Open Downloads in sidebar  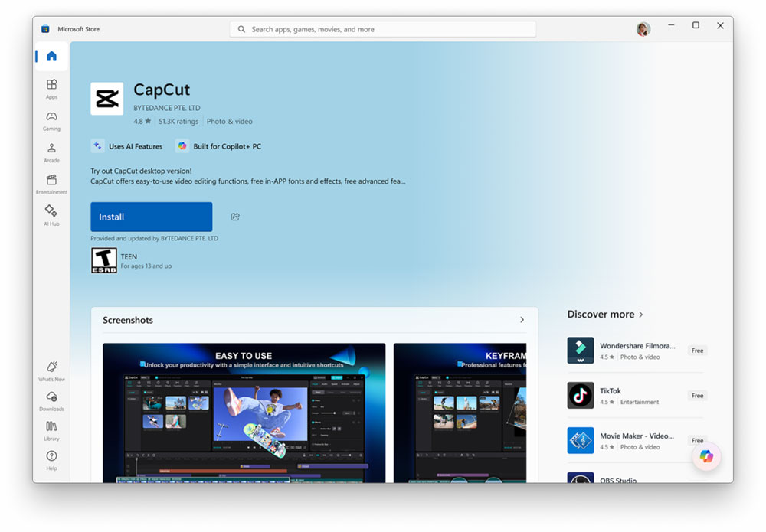(x=51, y=401)
